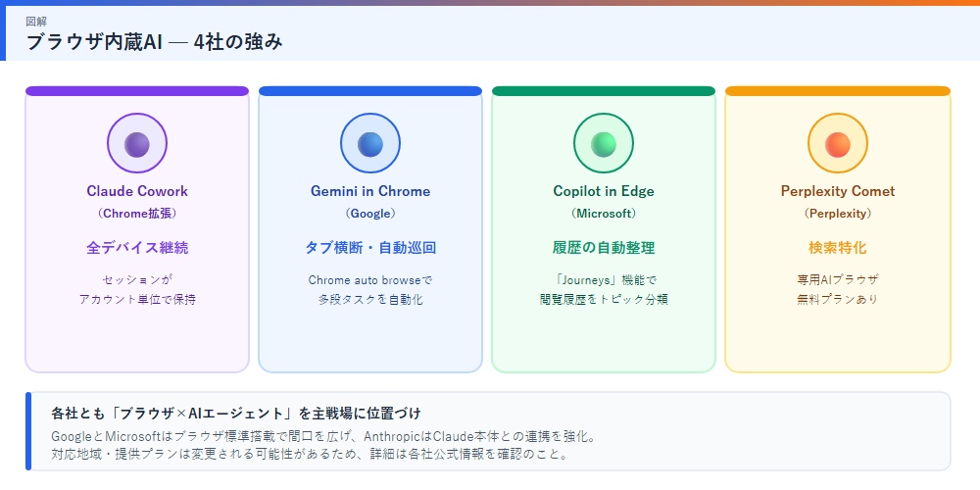Click the 検索特化 feature label
The width and height of the screenshot is (980, 490).
[838, 248]
